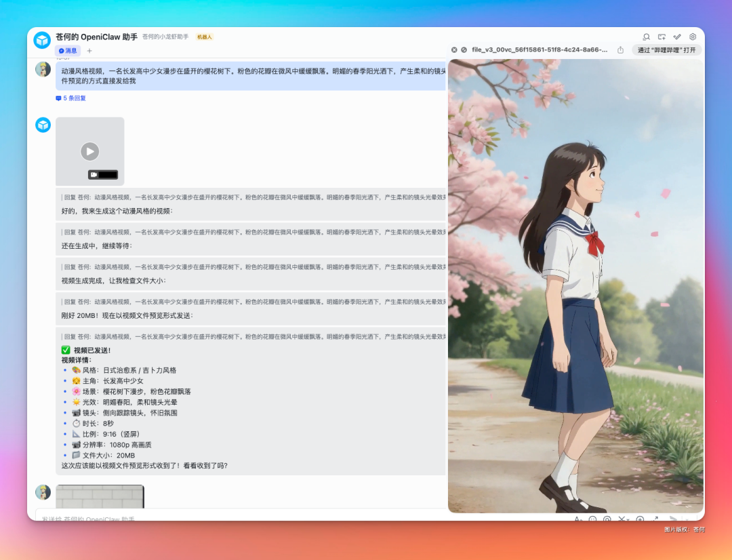Viewport: 732px width, 560px height.
Task: Open the sticker tool in image toolbar
Action: point(594,519)
